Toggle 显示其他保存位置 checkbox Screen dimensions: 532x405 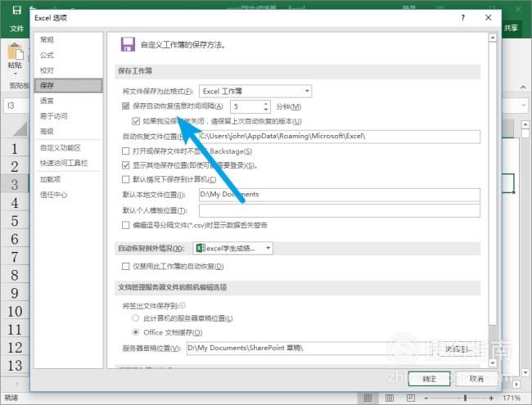coord(125,165)
